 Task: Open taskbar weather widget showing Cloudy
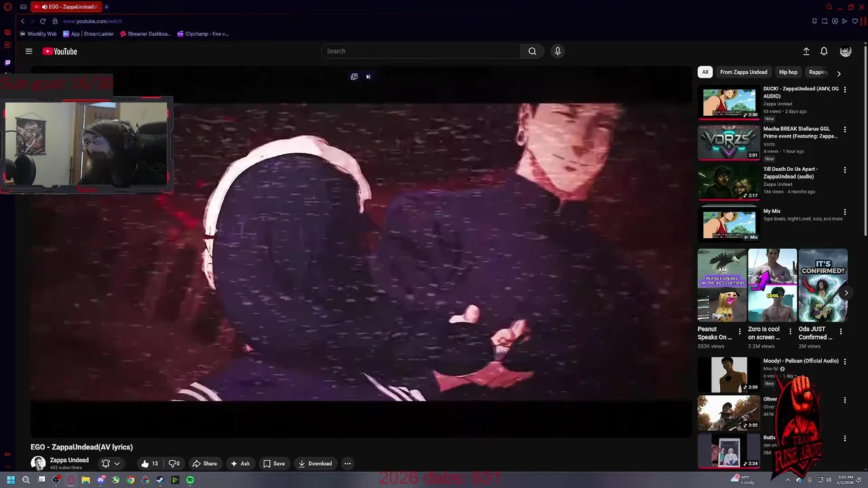742,480
